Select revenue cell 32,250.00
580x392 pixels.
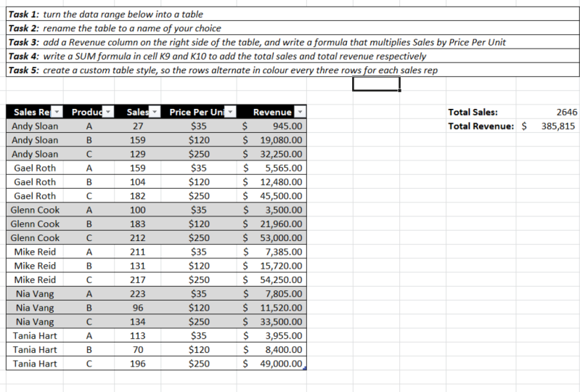(271, 154)
